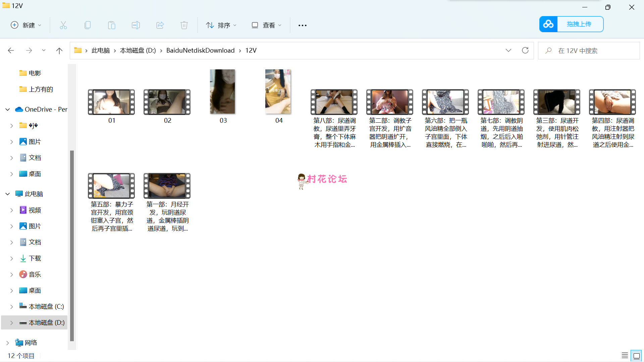Image resolution: width=644 pixels, height=362 pixels.
Task: Click the Paste icon in the toolbar
Action: [112, 25]
